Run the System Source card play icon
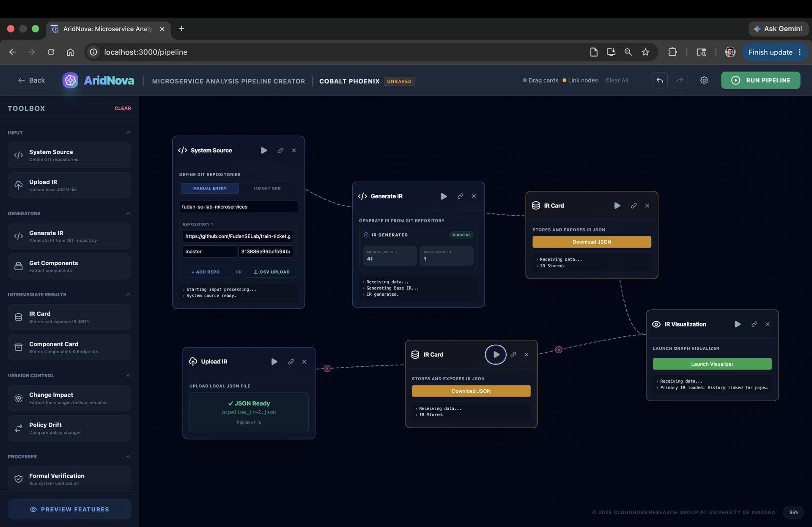This screenshot has width=812, height=527. (x=264, y=151)
